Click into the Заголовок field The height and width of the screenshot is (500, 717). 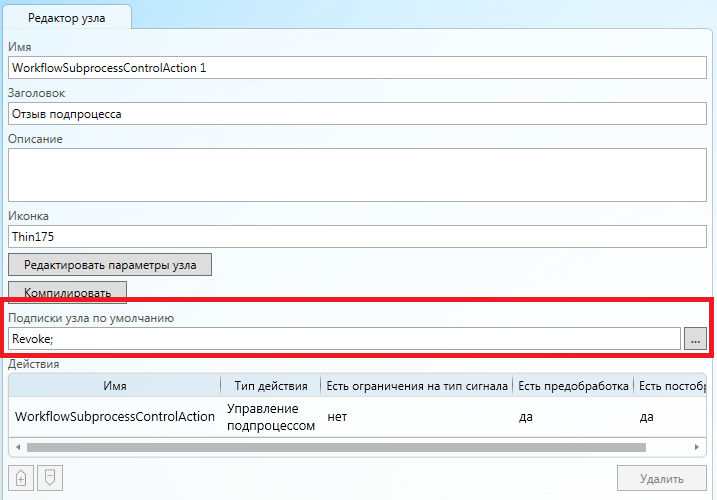click(357, 114)
